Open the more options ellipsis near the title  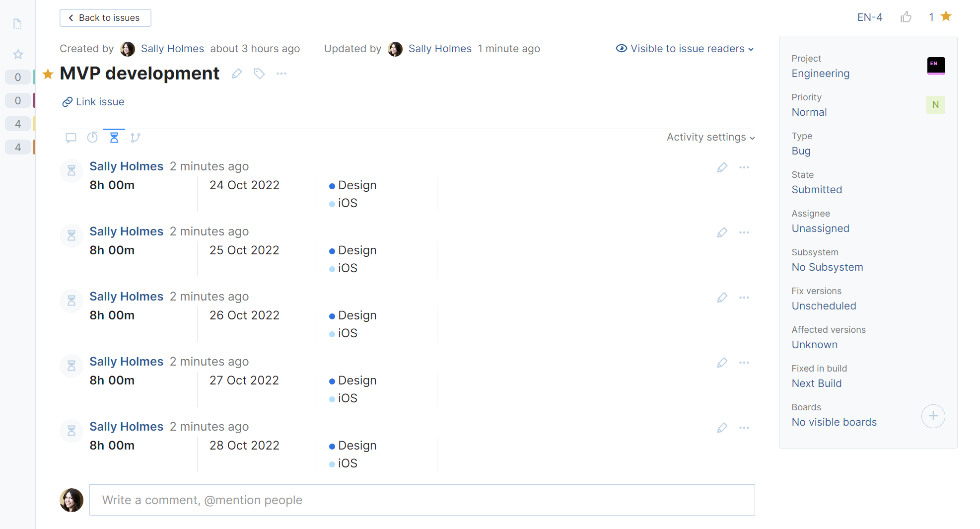281,74
